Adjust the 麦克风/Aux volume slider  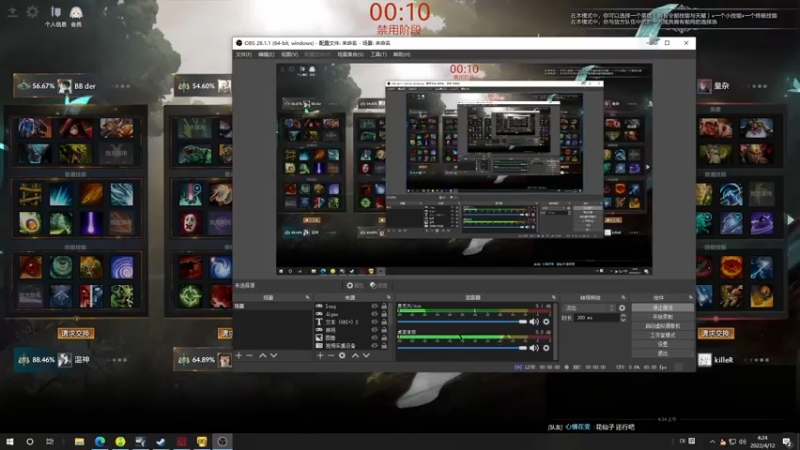coord(462,322)
